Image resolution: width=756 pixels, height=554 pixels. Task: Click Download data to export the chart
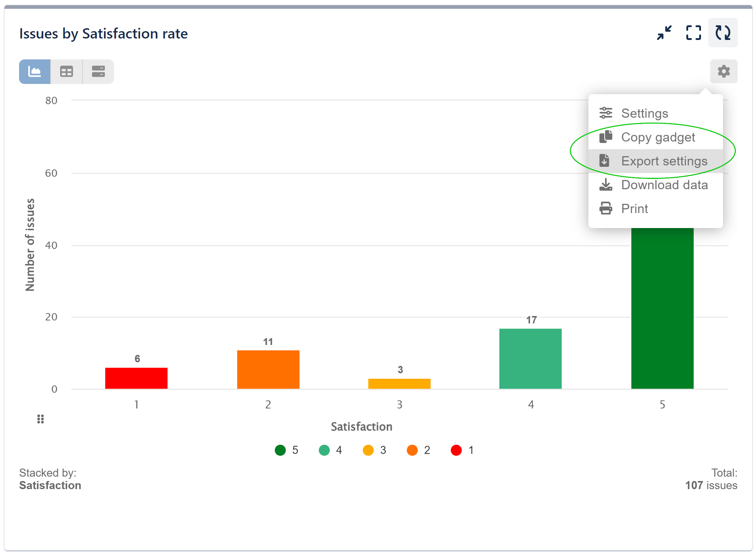[x=664, y=185]
